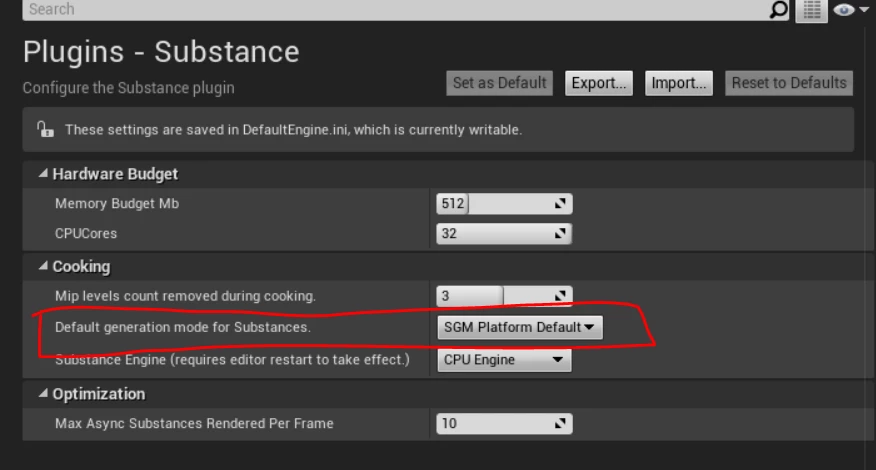
Task: Click the Mip levels count value 3
Action: pyautogui.click(x=445, y=296)
